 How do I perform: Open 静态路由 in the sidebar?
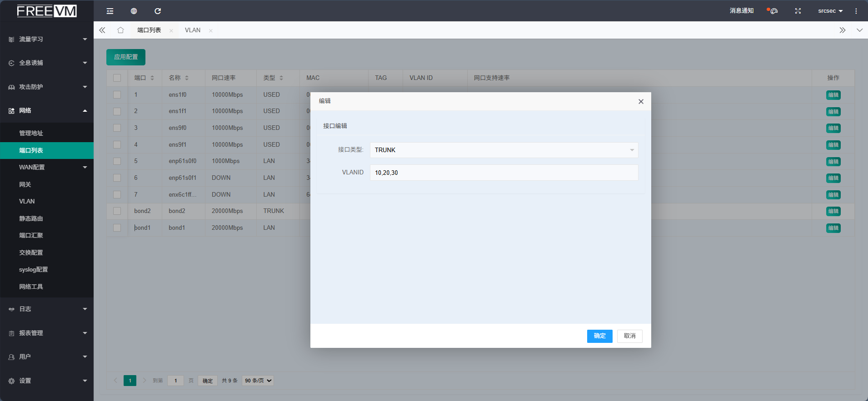point(31,218)
